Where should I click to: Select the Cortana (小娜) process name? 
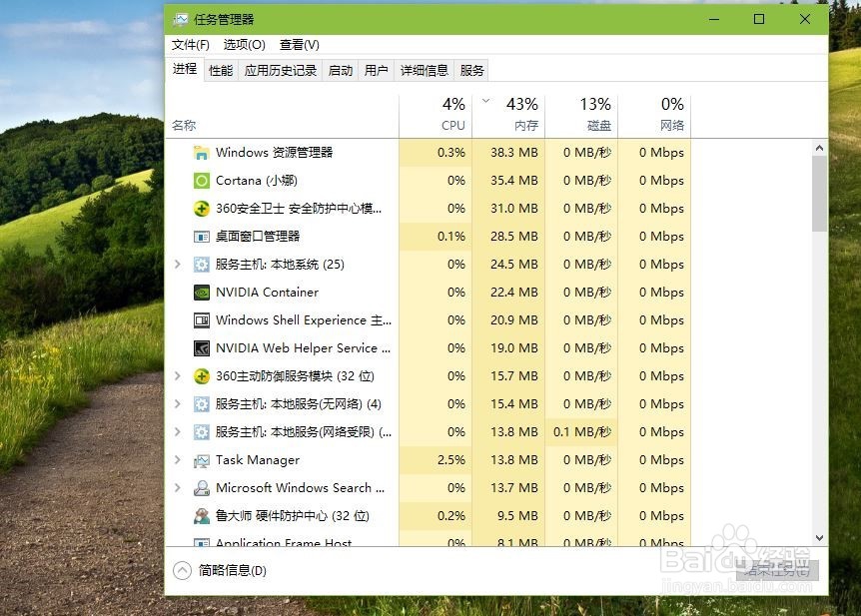coord(257,181)
